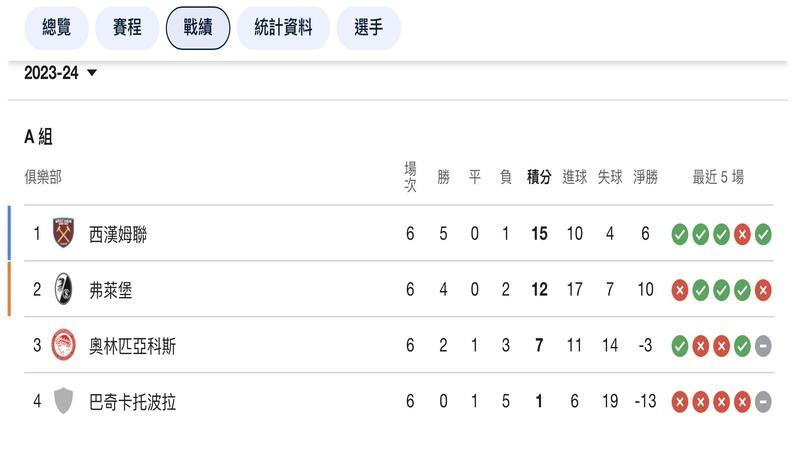Open the 奧林匹亞科斯 team link
The height and width of the screenshot is (450, 800).
coord(132,346)
